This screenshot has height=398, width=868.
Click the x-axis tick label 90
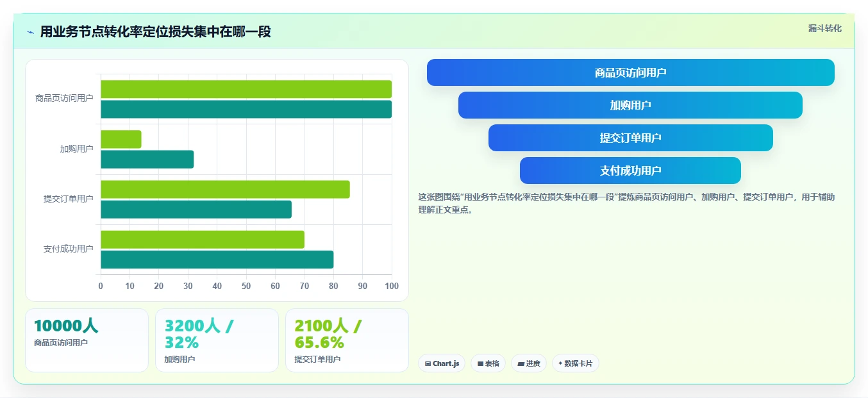[x=363, y=286]
